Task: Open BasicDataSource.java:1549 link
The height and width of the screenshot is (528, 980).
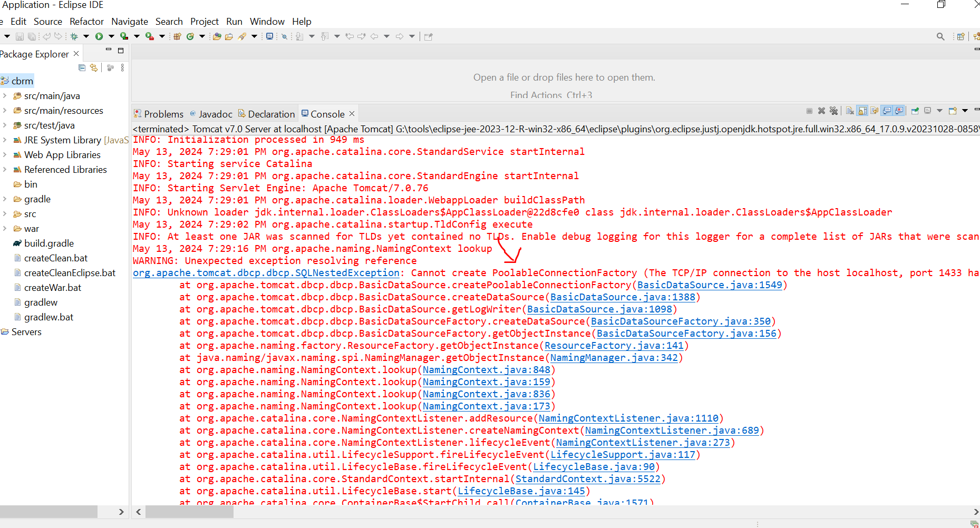Action: [x=710, y=285]
